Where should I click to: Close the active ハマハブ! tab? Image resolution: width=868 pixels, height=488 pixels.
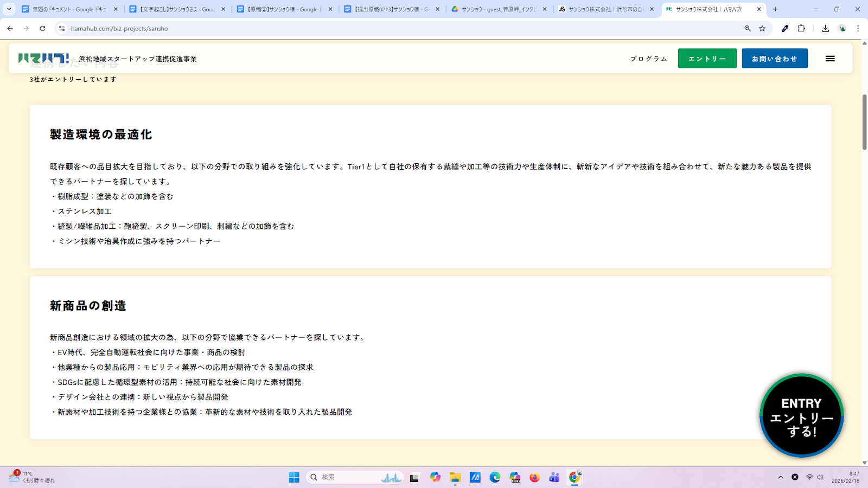click(759, 9)
